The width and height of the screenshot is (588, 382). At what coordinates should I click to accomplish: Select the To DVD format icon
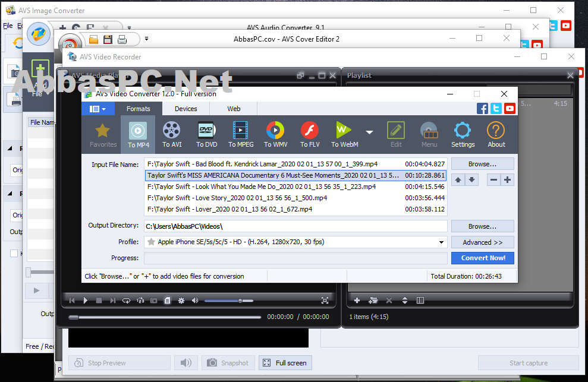(x=206, y=135)
